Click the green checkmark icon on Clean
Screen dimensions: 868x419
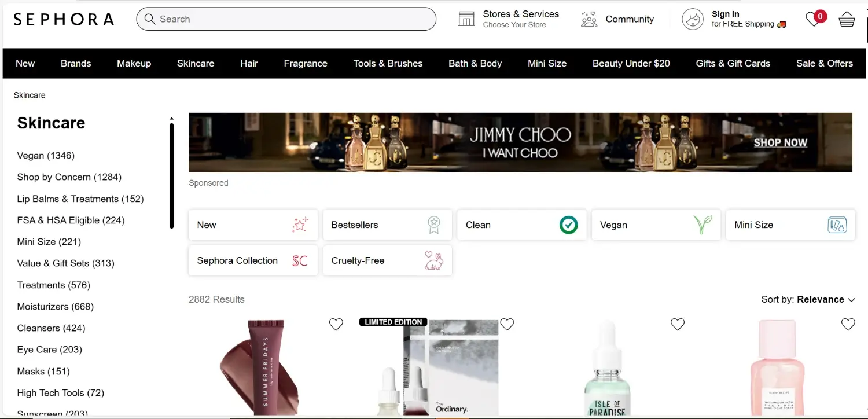coord(569,225)
